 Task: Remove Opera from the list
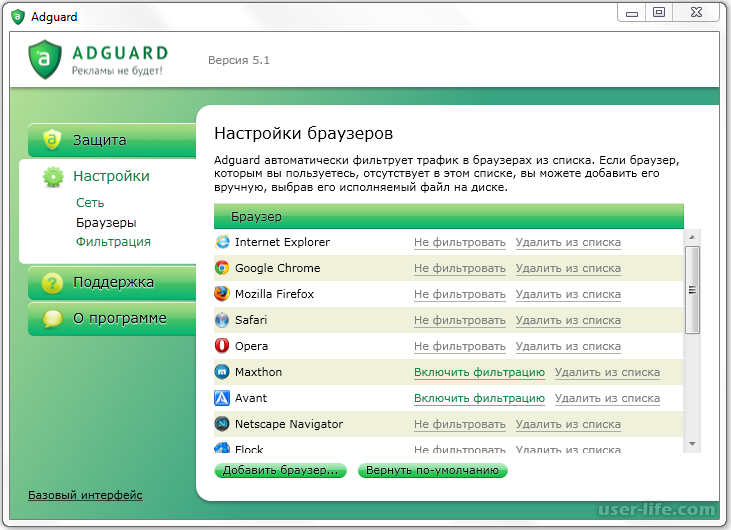(x=568, y=346)
